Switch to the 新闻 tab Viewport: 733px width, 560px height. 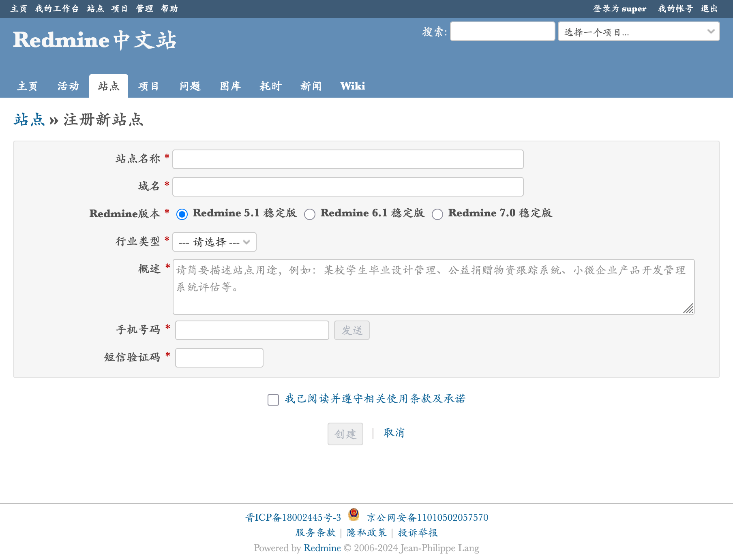click(311, 86)
